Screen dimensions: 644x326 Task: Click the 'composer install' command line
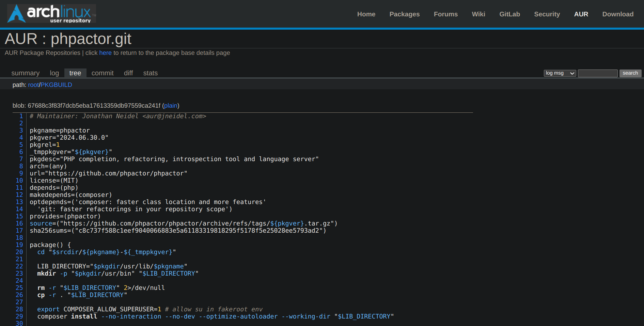pyautogui.click(x=216, y=316)
